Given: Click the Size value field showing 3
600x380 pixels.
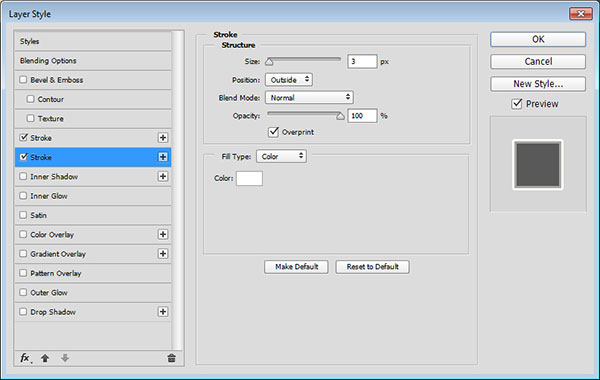Looking at the screenshot, I should coord(362,61).
